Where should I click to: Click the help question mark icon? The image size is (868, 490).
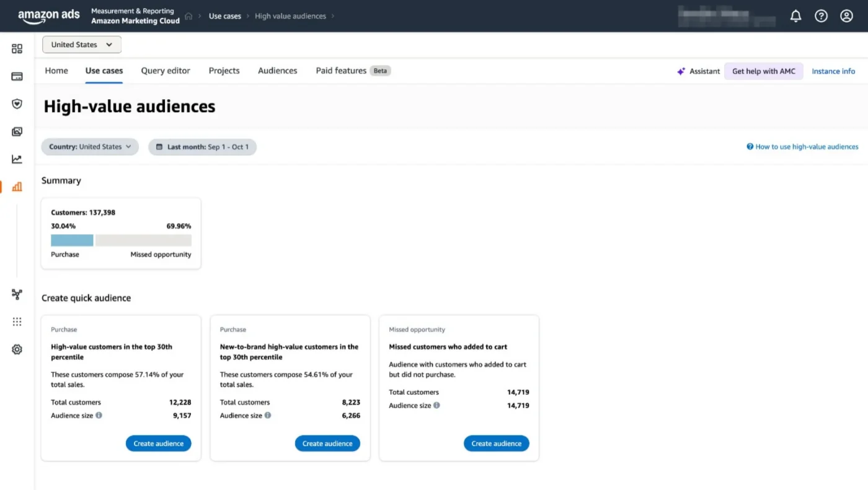(821, 16)
